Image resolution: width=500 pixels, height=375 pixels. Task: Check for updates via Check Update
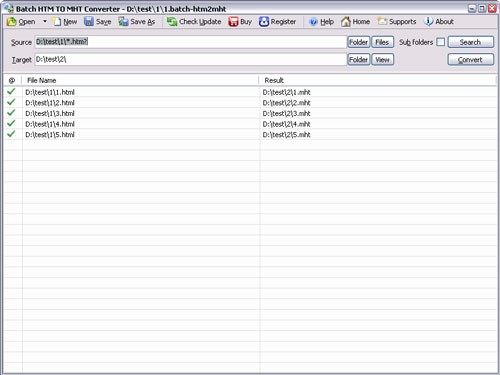tap(194, 22)
